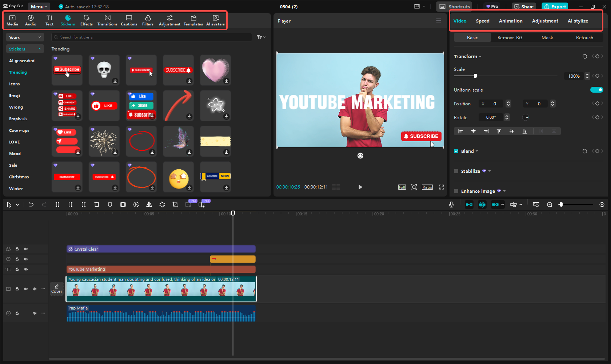Select the Crop icon in the timeline toolbar

click(x=175, y=205)
